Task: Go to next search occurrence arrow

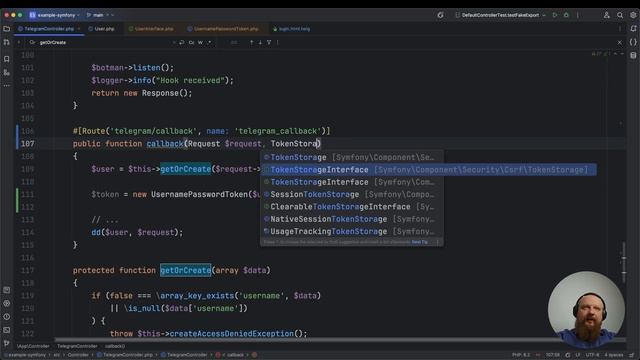Action: (x=260, y=42)
